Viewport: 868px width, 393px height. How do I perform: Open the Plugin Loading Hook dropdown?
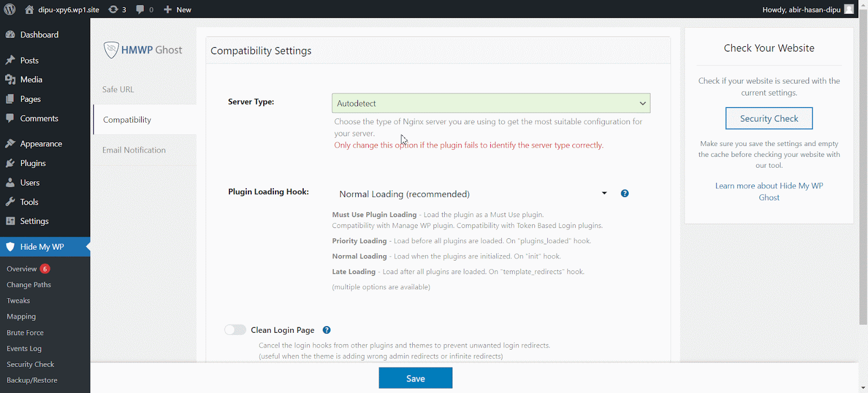coord(474,194)
